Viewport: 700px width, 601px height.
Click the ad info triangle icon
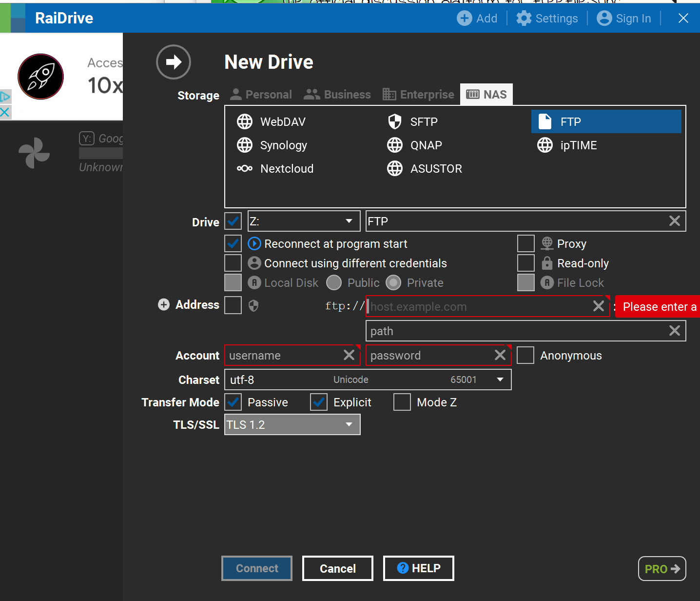5,97
